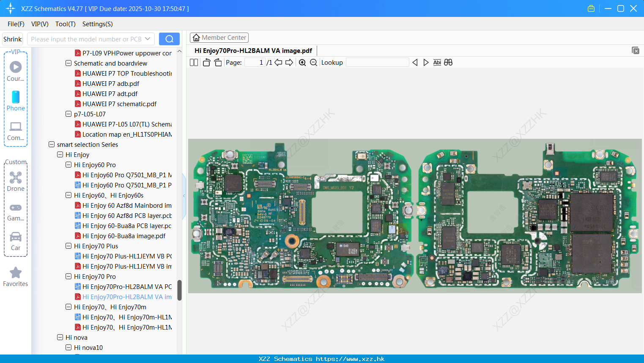Open the Game console category
Image resolution: width=644 pixels, height=363 pixels.
(16, 212)
